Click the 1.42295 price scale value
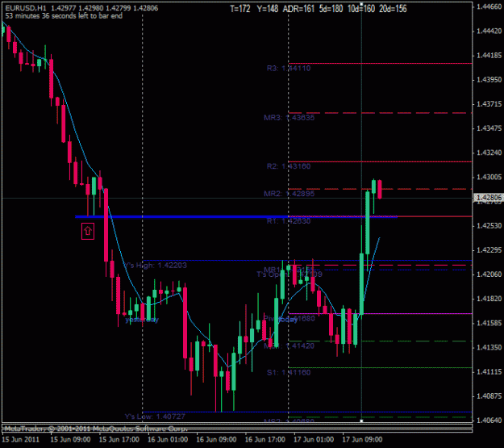The image size is (504, 448). click(489, 250)
